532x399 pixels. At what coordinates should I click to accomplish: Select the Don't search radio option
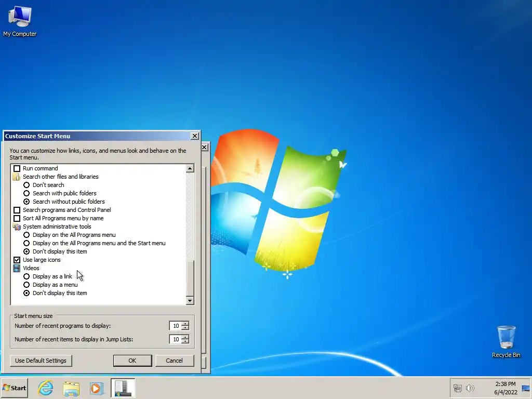(26, 185)
